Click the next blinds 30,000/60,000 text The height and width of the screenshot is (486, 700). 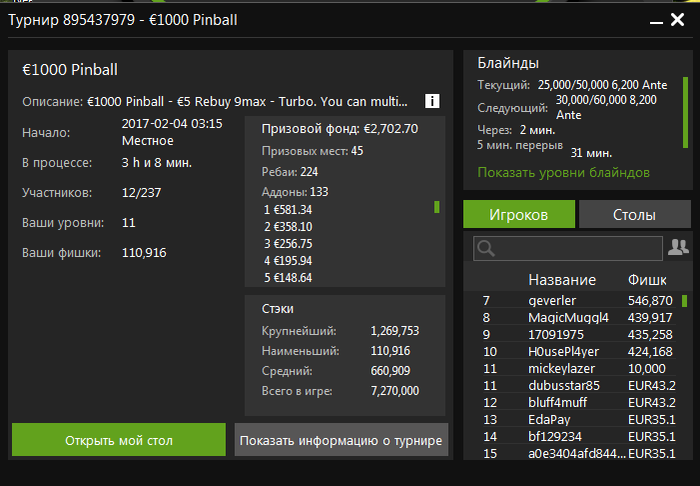[x=606, y=107]
